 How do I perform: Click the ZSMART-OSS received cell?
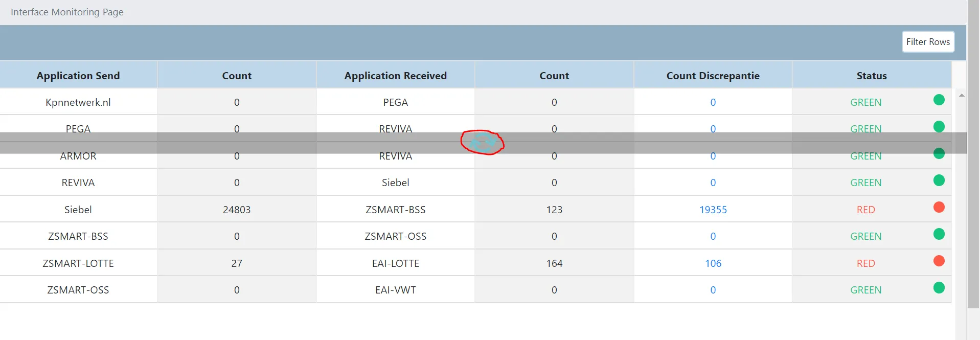[396, 236]
